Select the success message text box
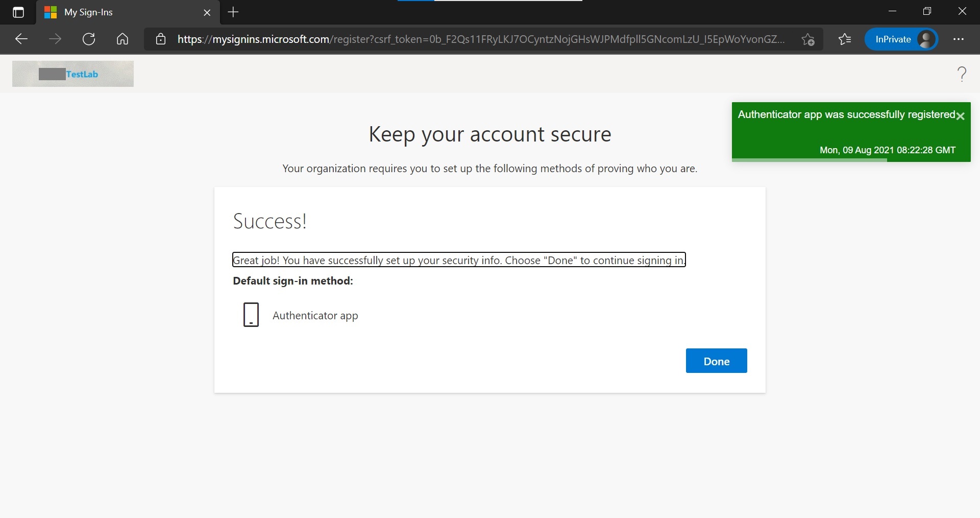 tap(459, 260)
